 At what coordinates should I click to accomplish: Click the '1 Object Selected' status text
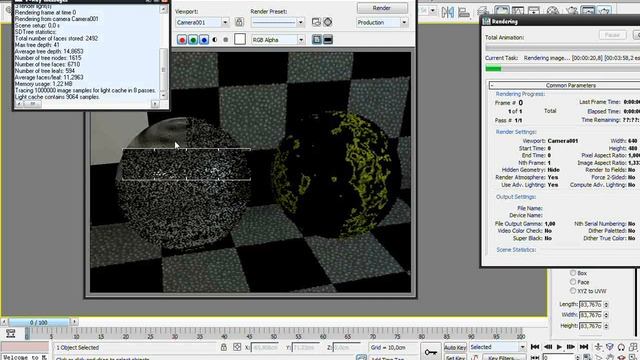[78, 347]
